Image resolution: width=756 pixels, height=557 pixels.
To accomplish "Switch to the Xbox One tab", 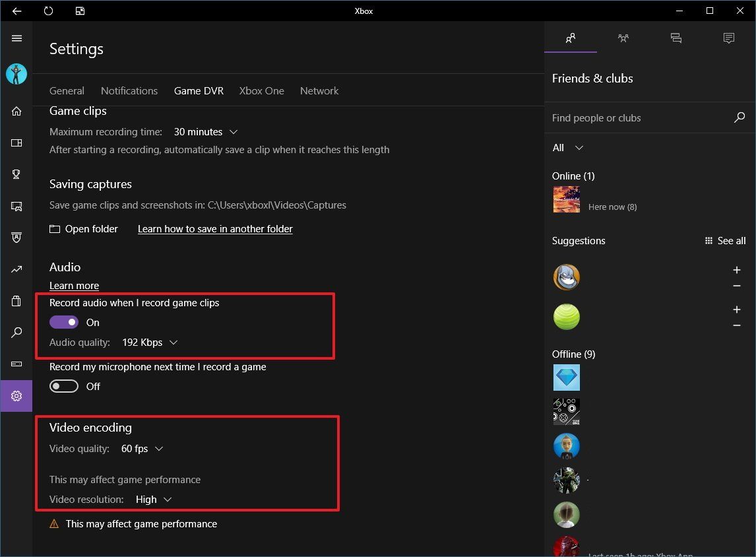I will point(261,90).
